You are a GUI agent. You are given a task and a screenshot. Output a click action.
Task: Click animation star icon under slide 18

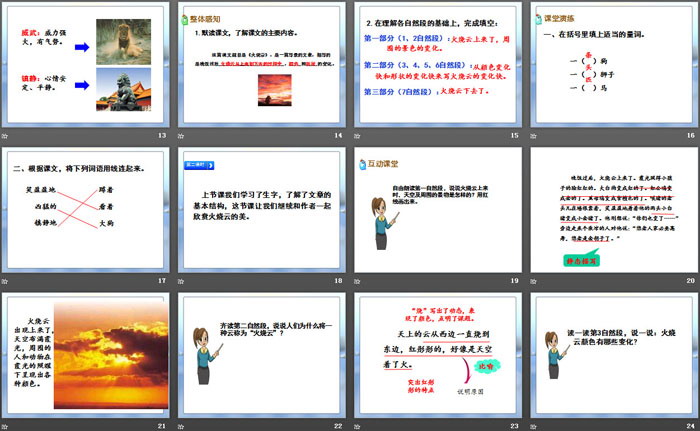pyautogui.click(x=181, y=281)
